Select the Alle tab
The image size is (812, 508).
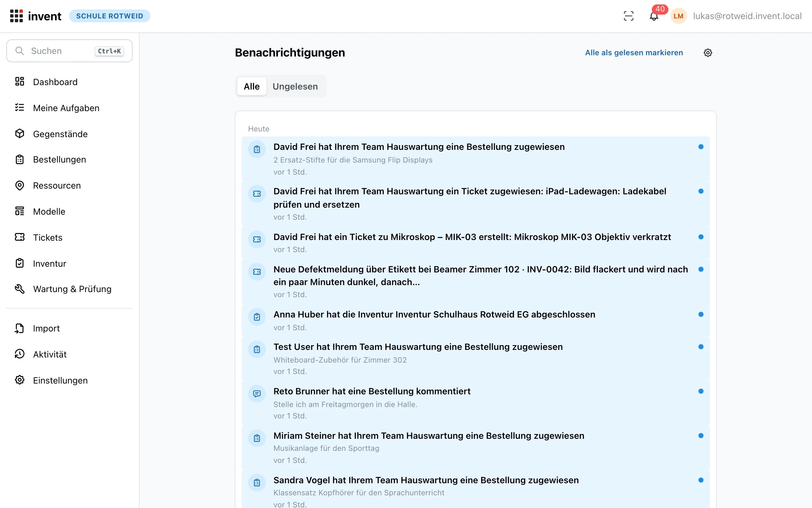coord(252,86)
